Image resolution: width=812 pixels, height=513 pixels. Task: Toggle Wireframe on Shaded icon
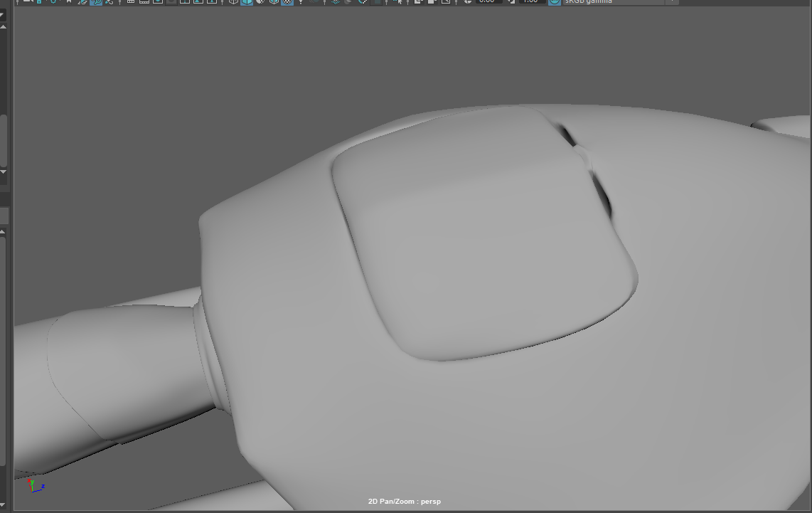coord(274,1)
